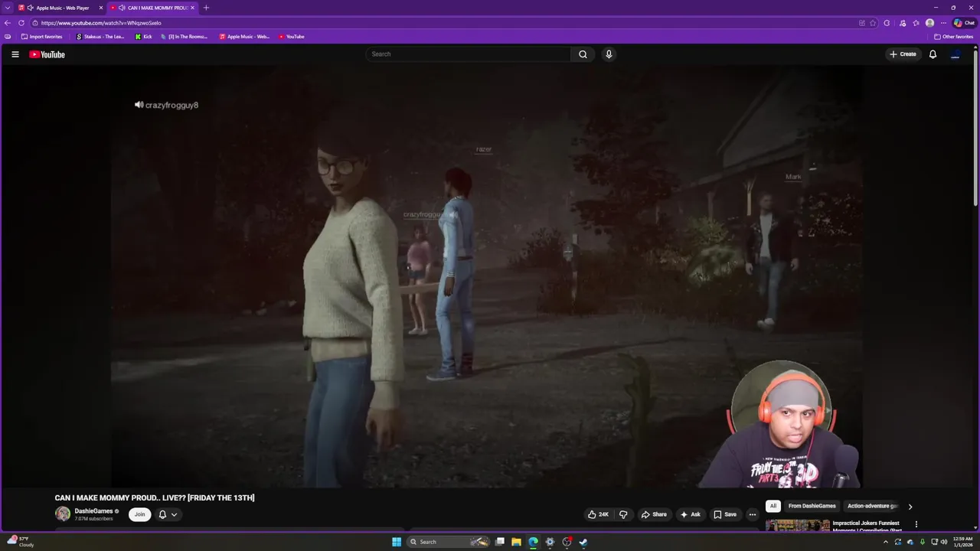The height and width of the screenshot is (551, 980).
Task: Expand Other favorites folder
Action: click(x=953, y=37)
